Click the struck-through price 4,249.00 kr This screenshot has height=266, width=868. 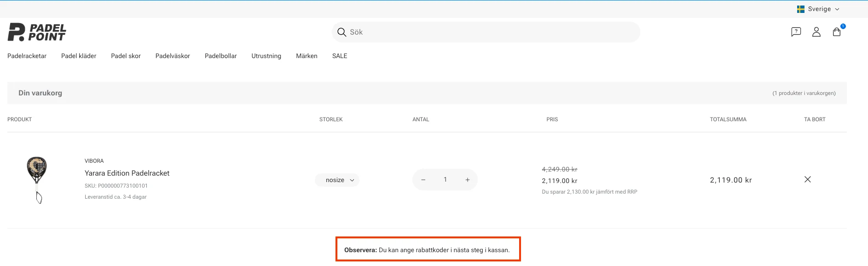click(x=560, y=169)
